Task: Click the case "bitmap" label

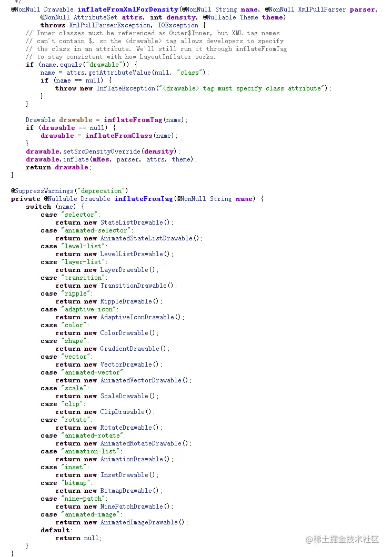Action: 66,483
